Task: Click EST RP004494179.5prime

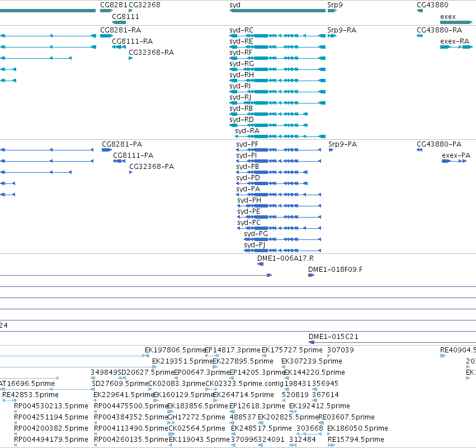Action: point(51,440)
